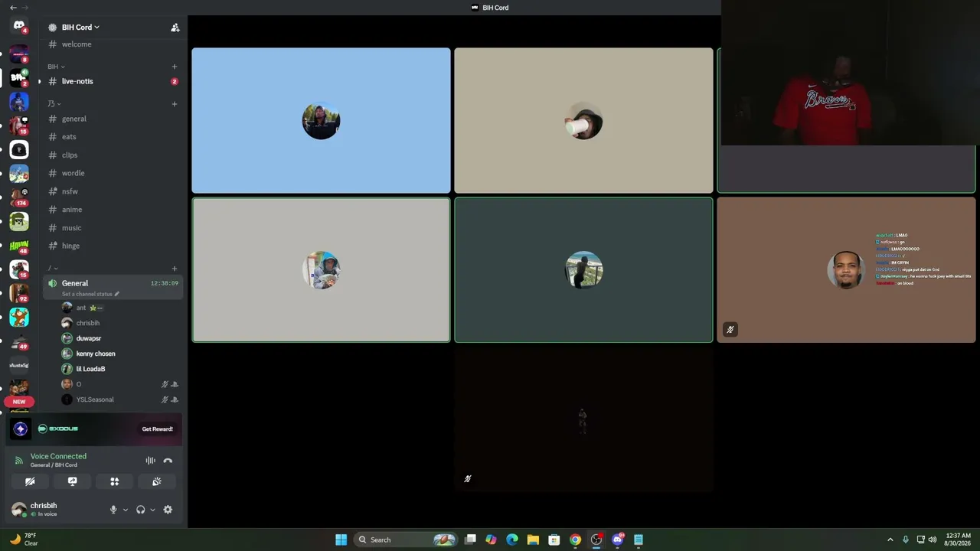Start screen share in voice panel
The width and height of the screenshot is (980, 551).
(73, 481)
